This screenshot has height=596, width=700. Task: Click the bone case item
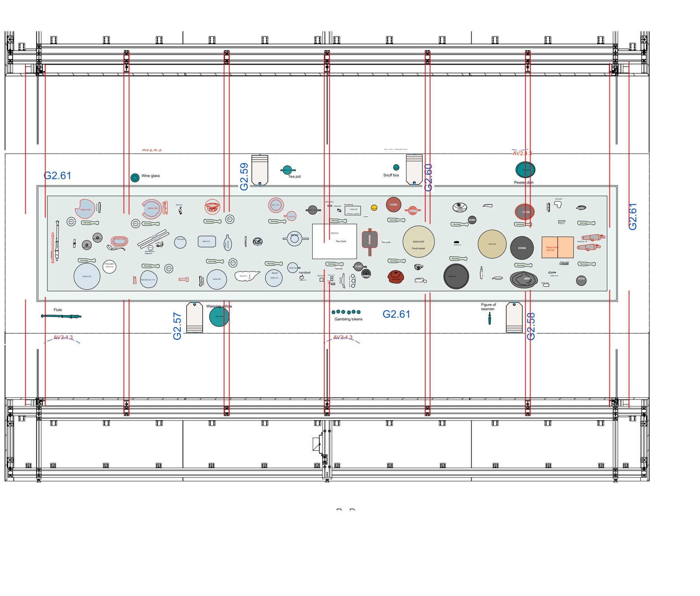pos(564,264)
